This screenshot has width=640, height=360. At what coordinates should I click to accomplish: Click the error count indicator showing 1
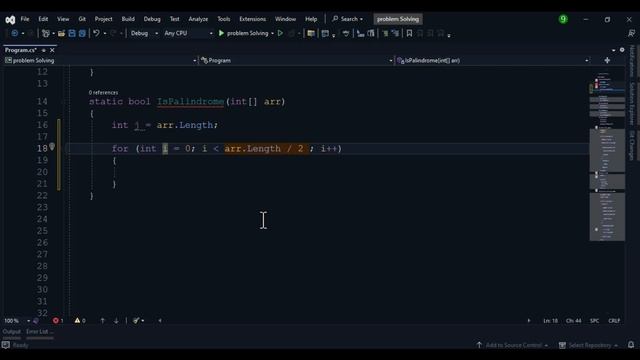[x=58, y=320]
